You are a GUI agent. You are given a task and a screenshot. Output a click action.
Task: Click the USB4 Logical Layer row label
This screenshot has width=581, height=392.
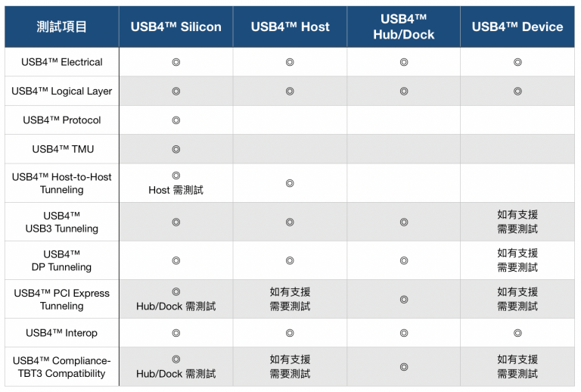[x=61, y=91]
